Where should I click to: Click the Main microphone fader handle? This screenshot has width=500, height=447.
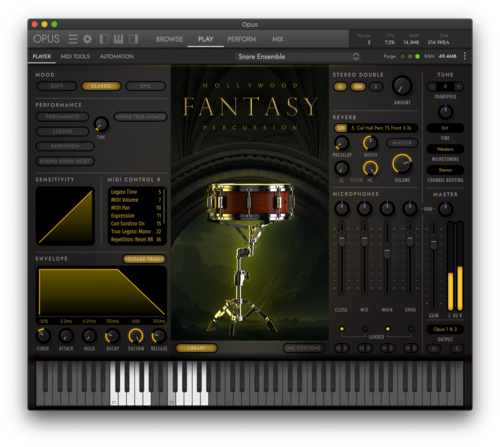pyautogui.click(x=387, y=250)
